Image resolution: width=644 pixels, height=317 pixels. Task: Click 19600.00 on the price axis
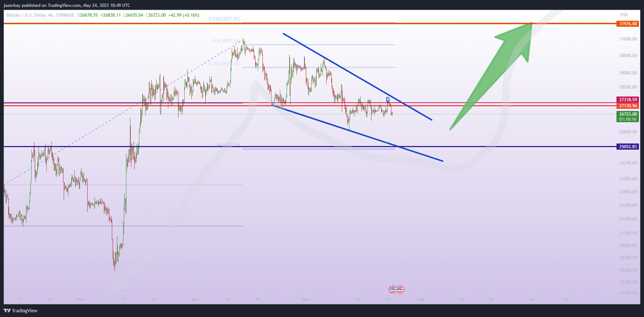[628, 270]
